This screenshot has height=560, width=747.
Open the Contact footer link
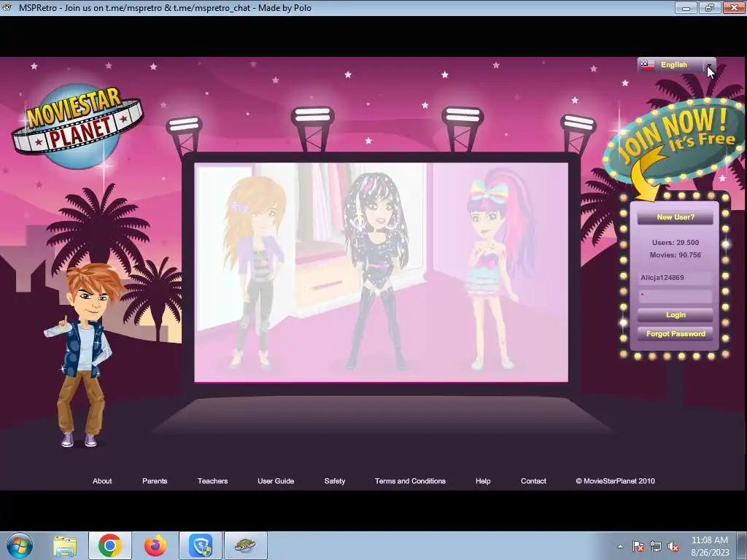tap(533, 481)
